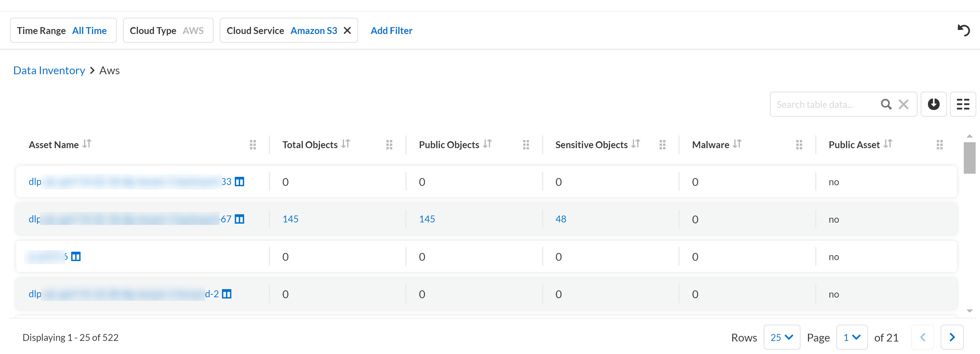
Task: Open the 145 Total Objects link
Action: click(x=290, y=219)
